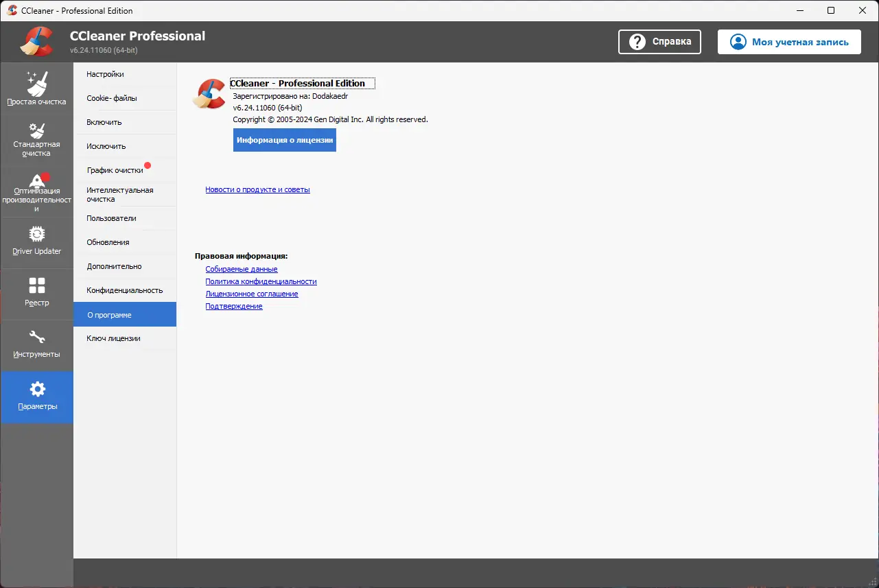This screenshot has height=588, width=879.
Task: Open the Собираемые данные page
Action: pyautogui.click(x=242, y=269)
